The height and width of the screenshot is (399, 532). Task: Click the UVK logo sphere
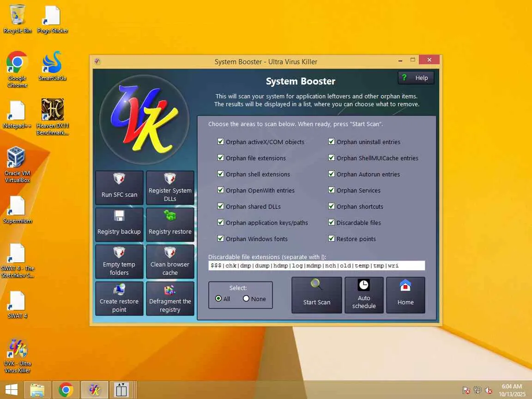pos(145,120)
